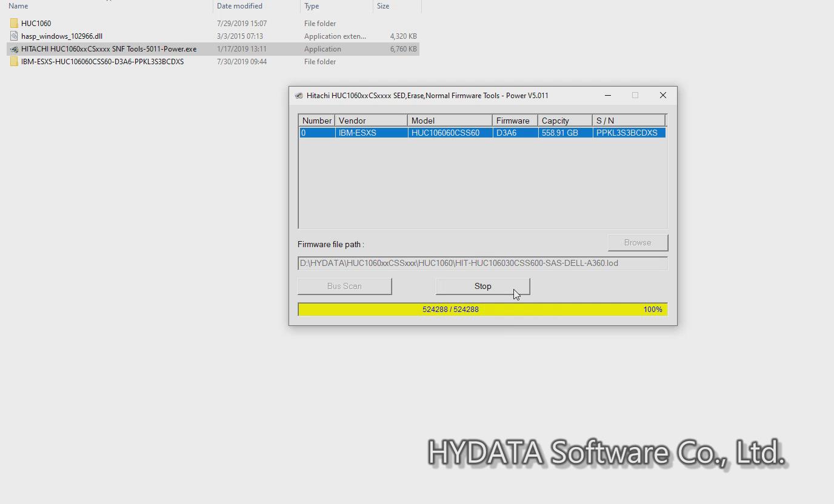The image size is (834, 504).
Task: Click the 4,320 KB size value
Action: pyautogui.click(x=404, y=36)
